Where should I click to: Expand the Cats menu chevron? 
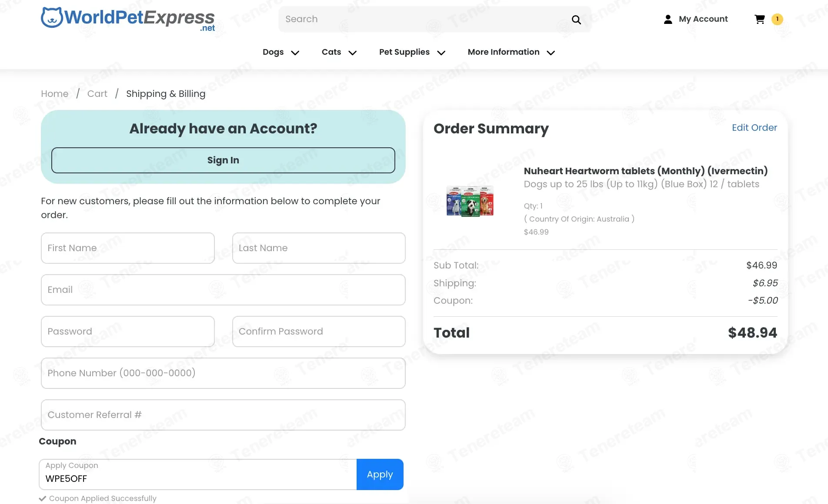click(x=353, y=53)
